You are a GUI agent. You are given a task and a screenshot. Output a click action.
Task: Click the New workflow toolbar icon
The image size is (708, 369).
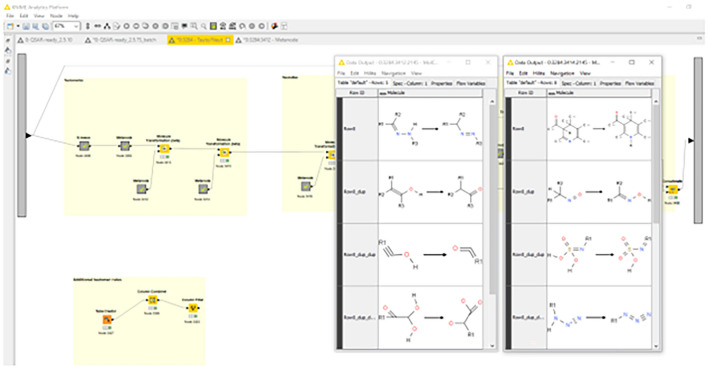point(10,26)
